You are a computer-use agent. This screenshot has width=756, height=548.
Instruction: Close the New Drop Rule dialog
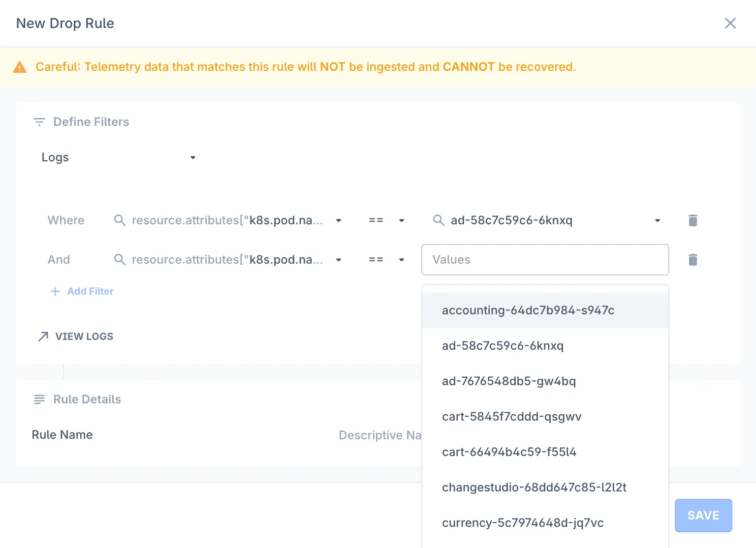(x=730, y=23)
